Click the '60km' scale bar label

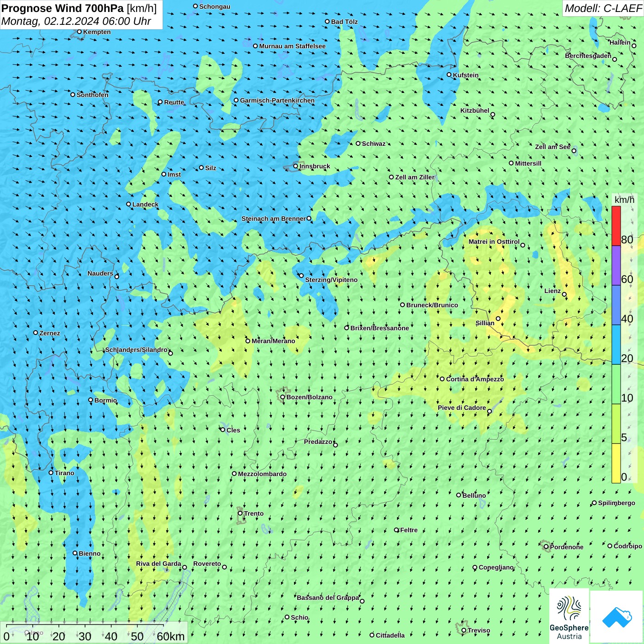coord(171,636)
